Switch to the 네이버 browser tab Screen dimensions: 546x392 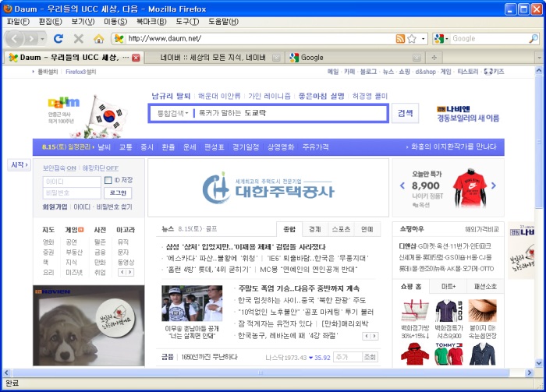213,58
